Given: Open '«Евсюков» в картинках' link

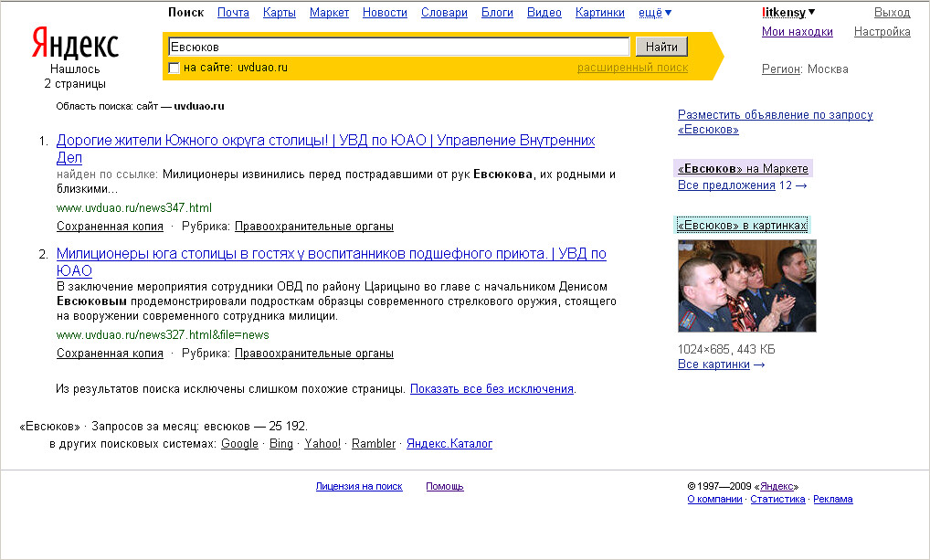Looking at the screenshot, I should [x=742, y=225].
